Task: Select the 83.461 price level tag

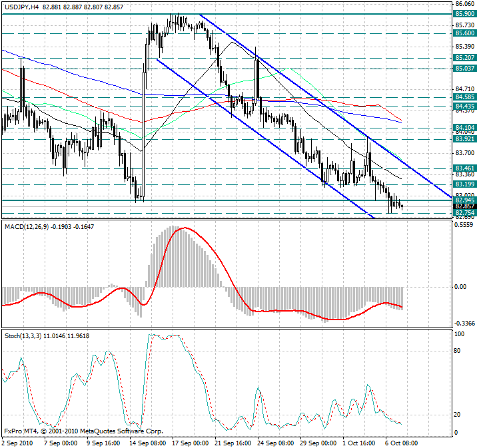Action: point(464,168)
